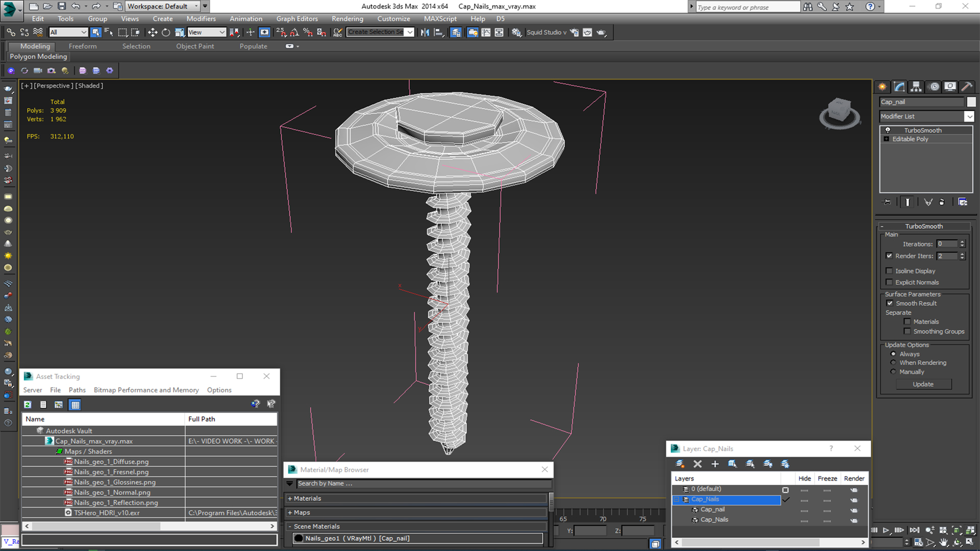Image resolution: width=980 pixels, height=551 pixels.
Task: Collapse the TurboSmooth rollout
Action: tap(882, 226)
